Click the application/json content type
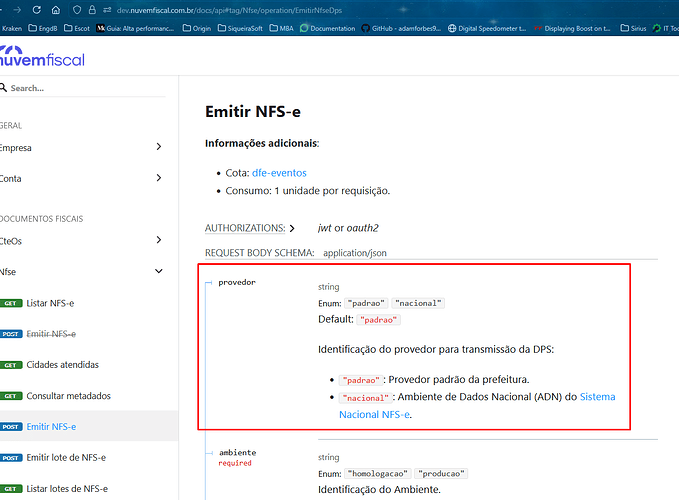Screen dimensions: 679x500 [355, 253]
